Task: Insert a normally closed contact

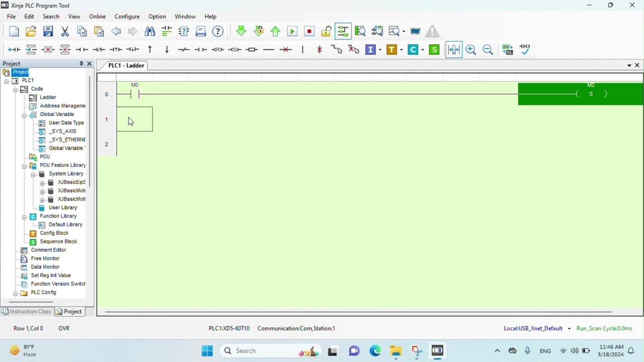Action: pos(99,49)
